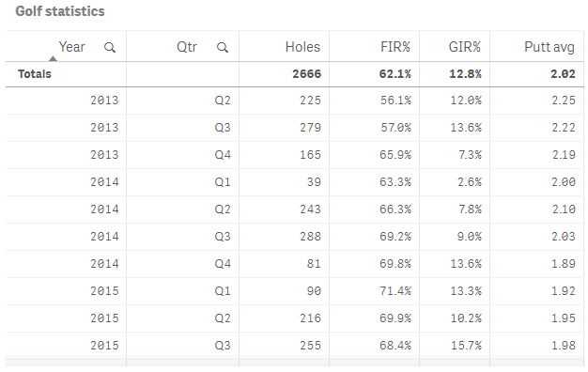Select Q1 in the 39 holes row
Image resolution: width=588 pixels, height=372 pixels.
coord(223,182)
